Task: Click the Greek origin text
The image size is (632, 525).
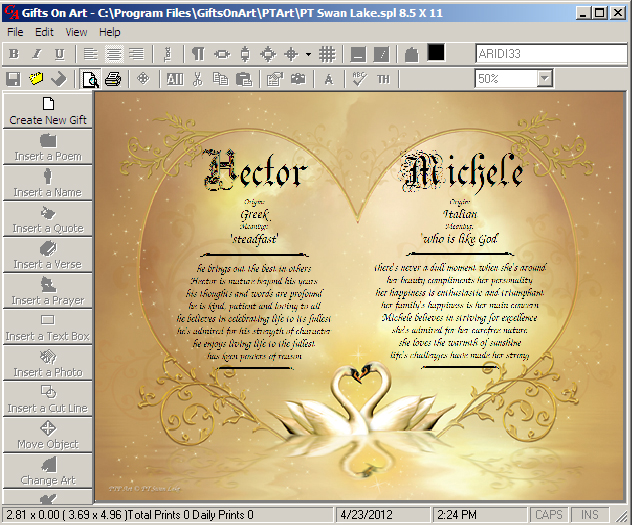Action: click(x=255, y=214)
